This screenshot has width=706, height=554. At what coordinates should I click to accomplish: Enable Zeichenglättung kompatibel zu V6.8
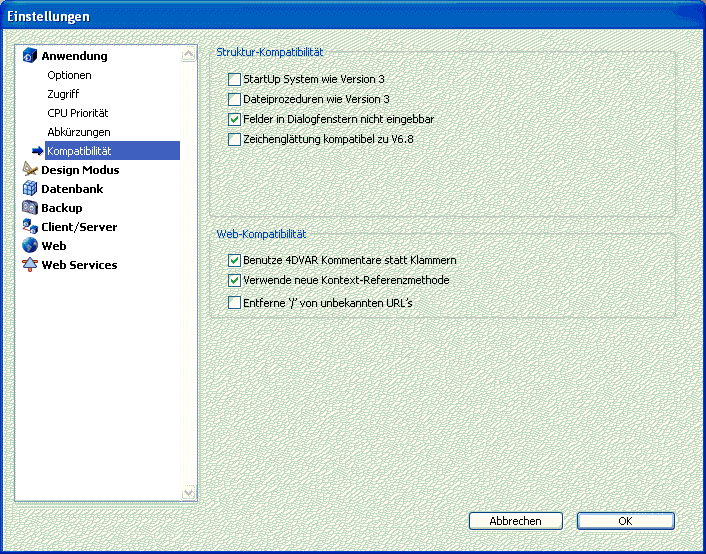pyautogui.click(x=235, y=139)
